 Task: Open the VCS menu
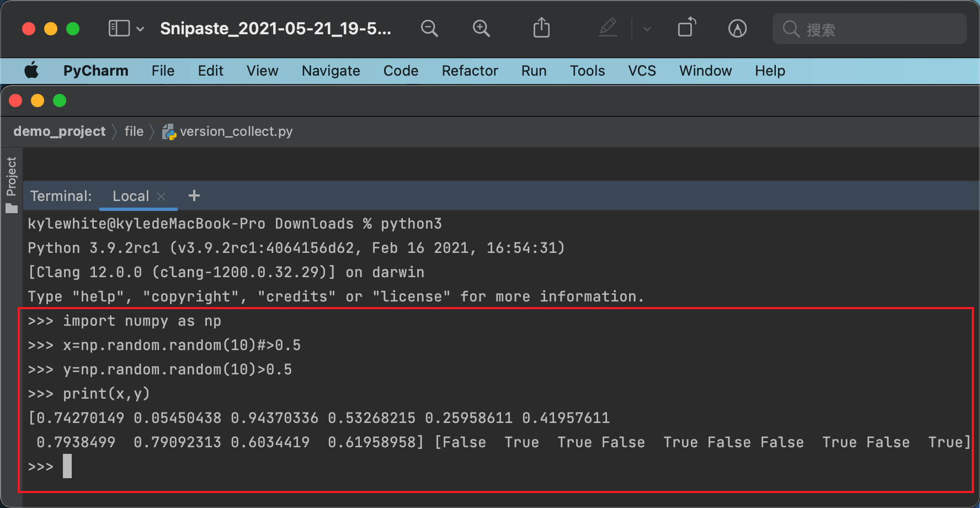coord(642,71)
